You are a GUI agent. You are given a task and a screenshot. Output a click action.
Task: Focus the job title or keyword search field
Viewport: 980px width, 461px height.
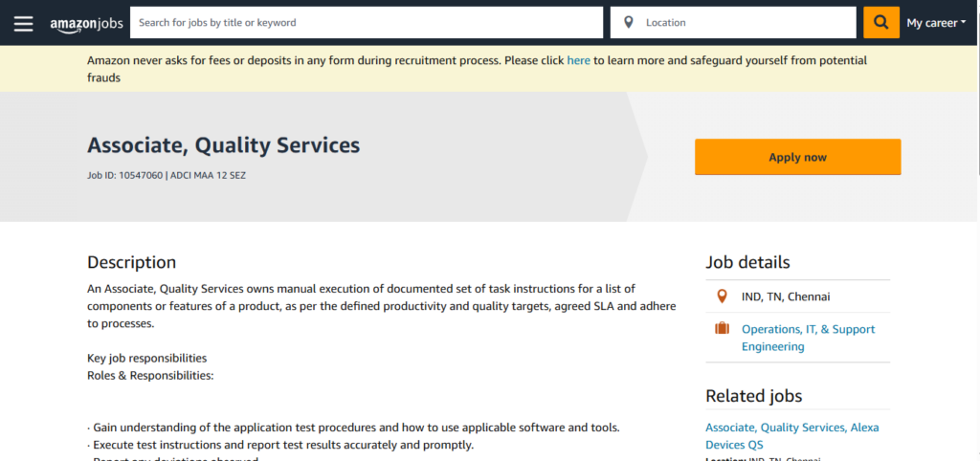pos(367,23)
